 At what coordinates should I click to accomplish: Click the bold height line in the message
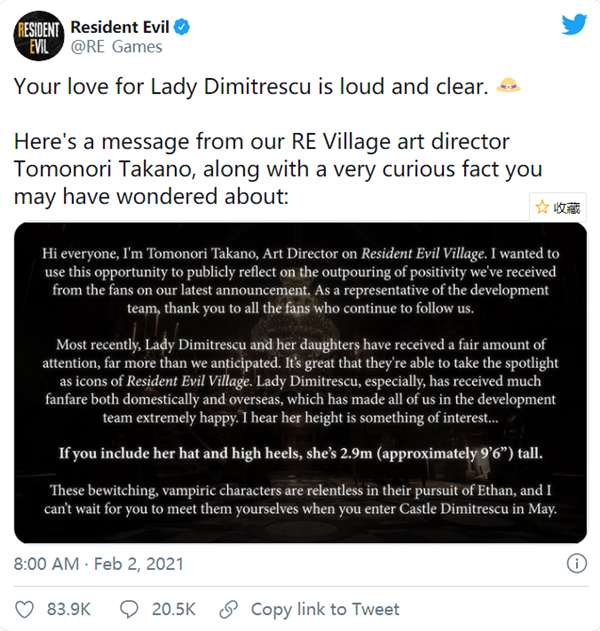[300, 453]
